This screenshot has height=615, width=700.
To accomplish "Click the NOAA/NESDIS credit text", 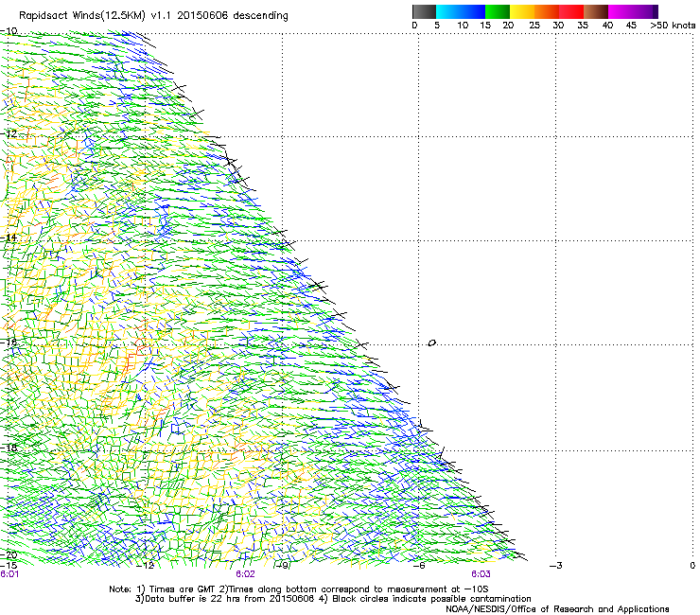I will pos(557,609).
